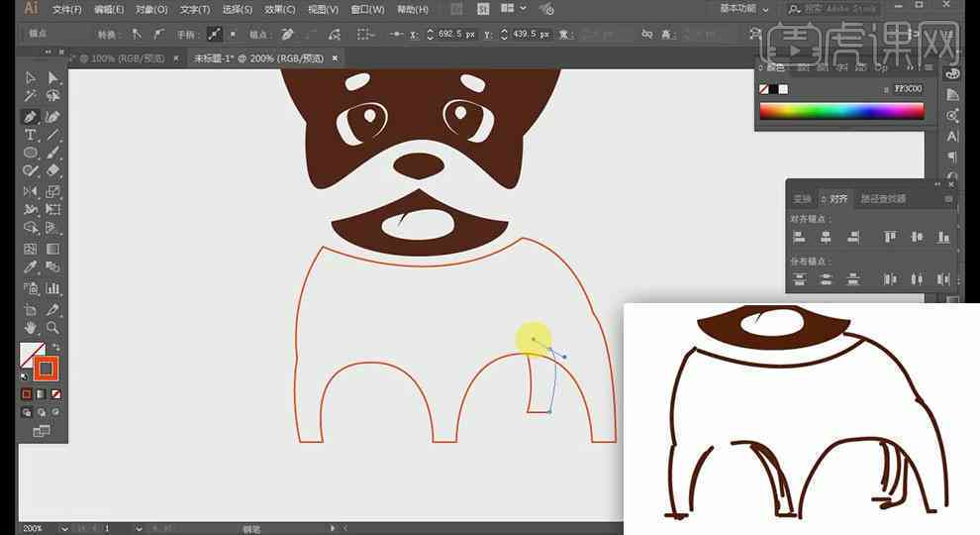Open the 窗口(W) menu
This screenshot has height=535, width=980.
pos(367,9)
